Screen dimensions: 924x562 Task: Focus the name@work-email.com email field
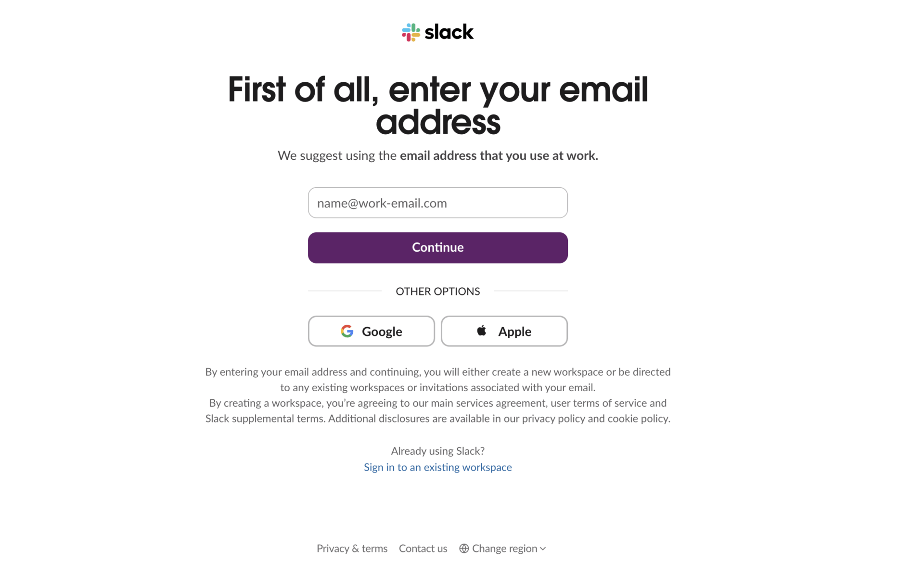pyautogui.click(x=437, y=203)
